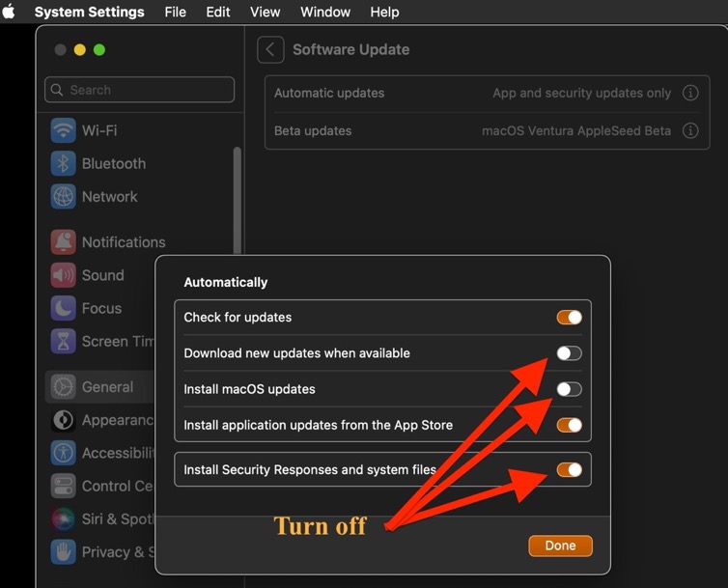The image size is (728, 588).
Task: Click the Privacy hand icon
Action: pyautogui.click(x=63, y=551)
